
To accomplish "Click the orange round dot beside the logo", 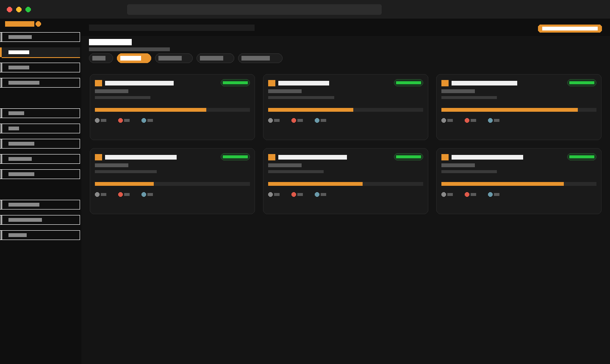I will pos(38,24).
